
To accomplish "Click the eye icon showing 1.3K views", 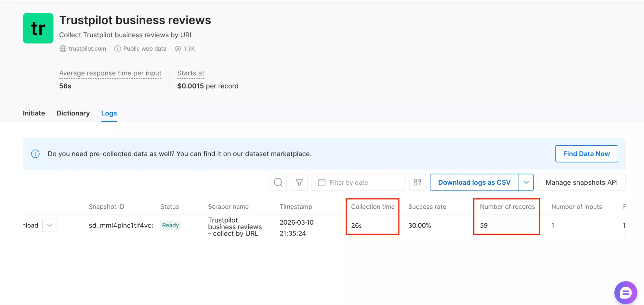I will (x=178, y=48).
